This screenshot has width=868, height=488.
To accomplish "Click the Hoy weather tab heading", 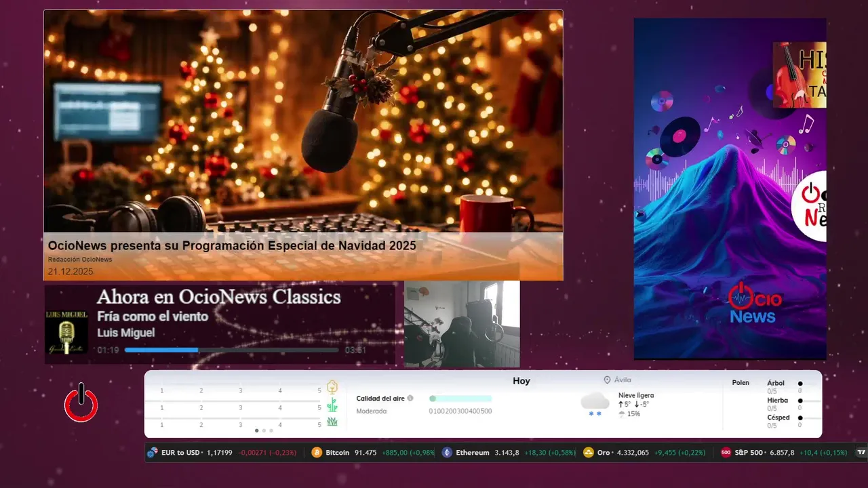I will click(x=521, y=381).
